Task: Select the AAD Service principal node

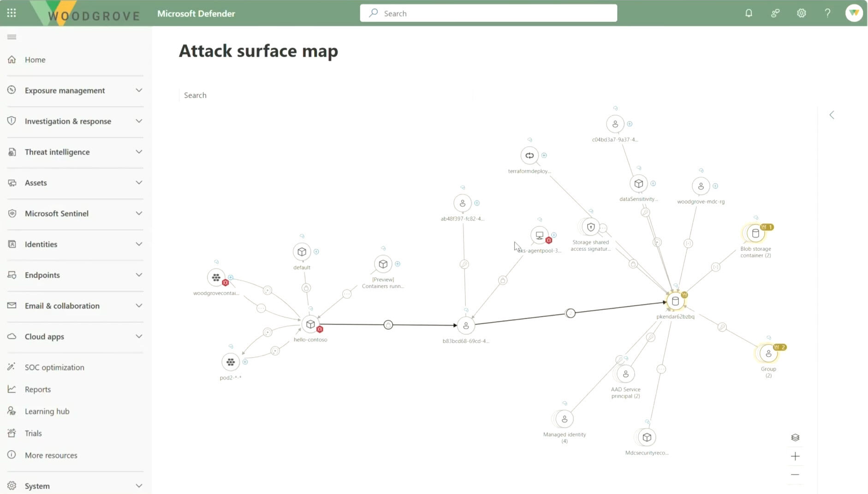Action: (x=626, y=374)
